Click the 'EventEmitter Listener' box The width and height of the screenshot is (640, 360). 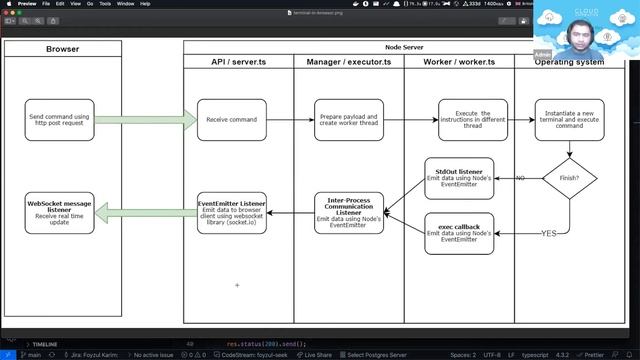232,213
